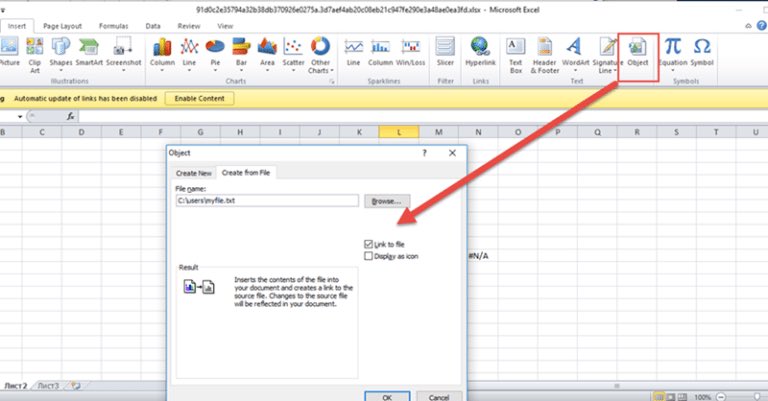The width and height of the screenshot is (768, 401).
Task: Switch to the Лист3 sheet tab
Action: pos(48,386)
